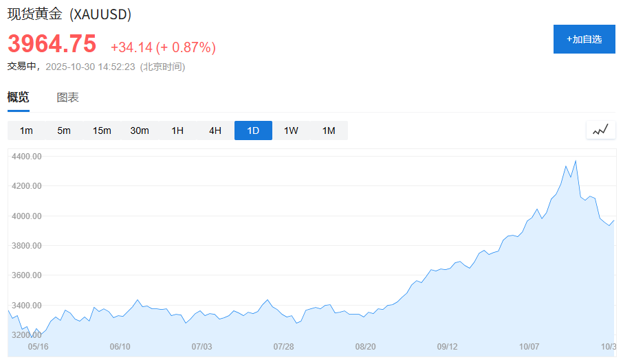Image resolution: width=623 pixels, height=364 pixels.
Task: Set chart interval to 1H
Action: click(177, 130)
